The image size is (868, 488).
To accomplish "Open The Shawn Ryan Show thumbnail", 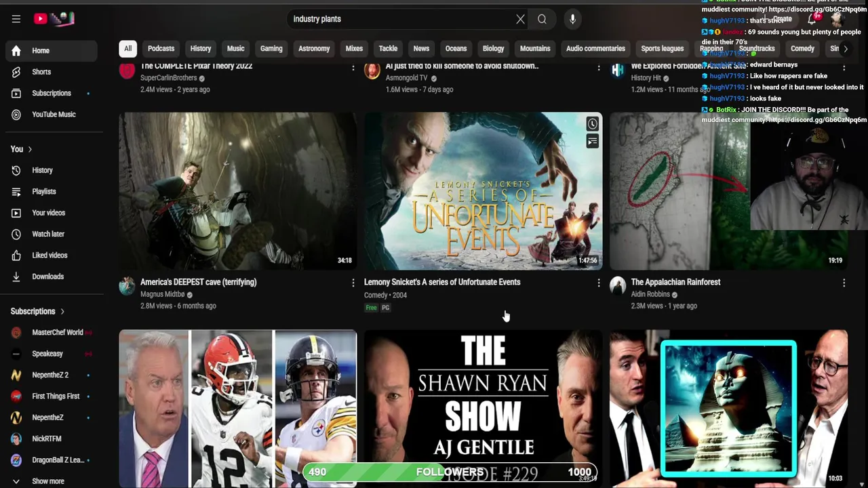I will click(x=483, y=409).
